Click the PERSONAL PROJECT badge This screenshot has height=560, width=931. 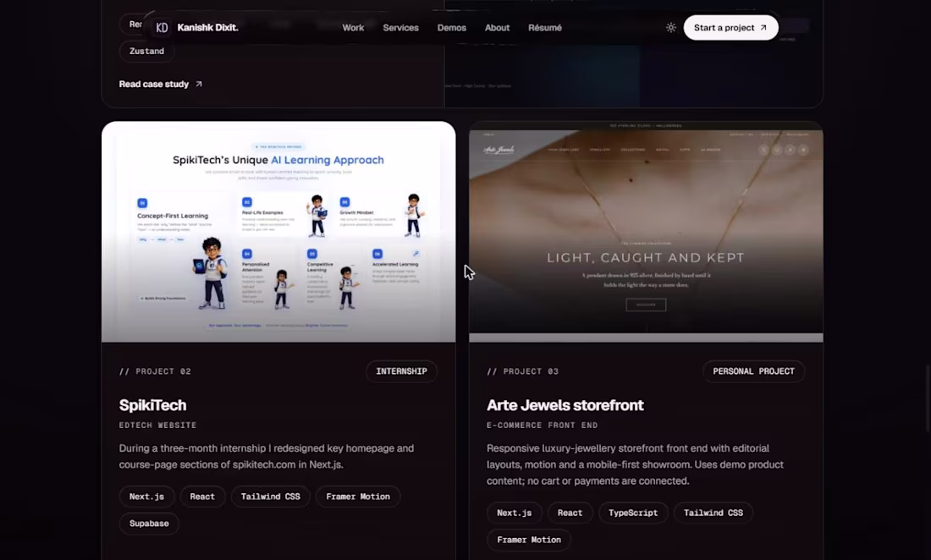pos(753,371)
